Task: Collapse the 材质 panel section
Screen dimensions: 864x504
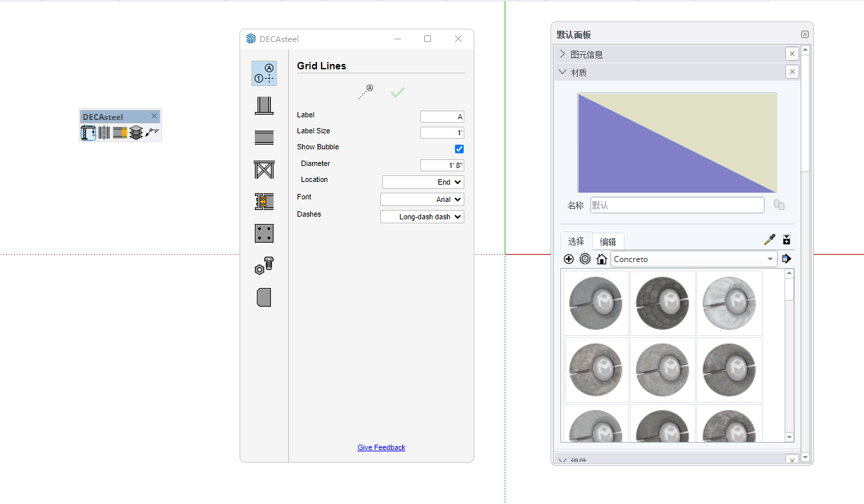Action: pos(562,72)
